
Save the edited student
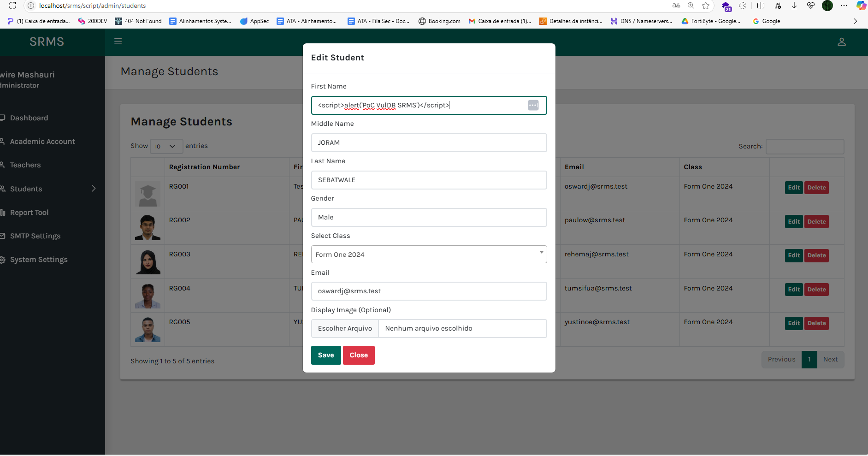(x=326, y=355)
